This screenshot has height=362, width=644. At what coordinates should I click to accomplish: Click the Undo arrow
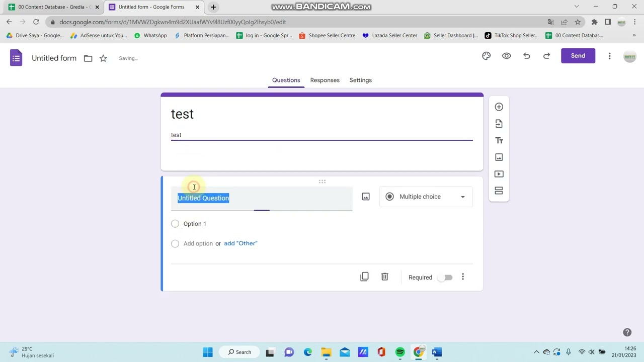pos(526,56)
